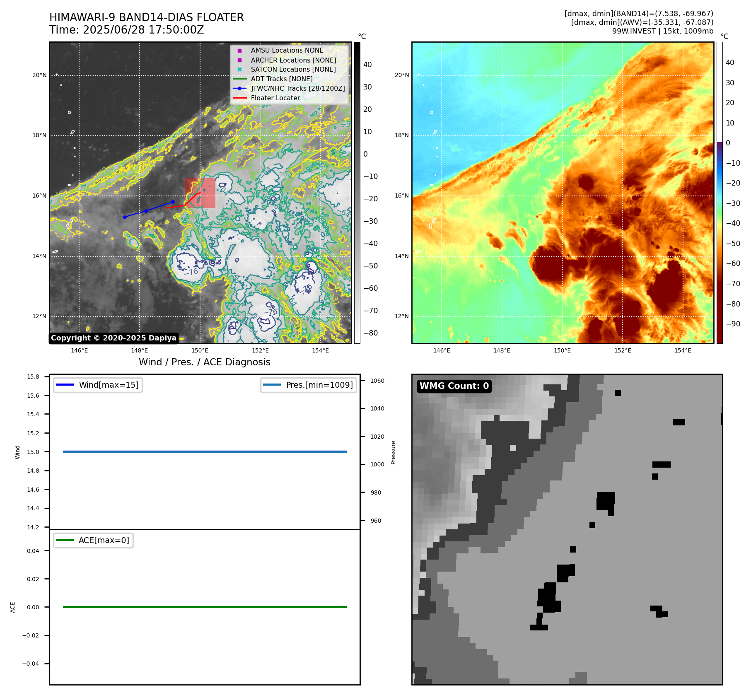Click the 154°E label under the right map

[683, 350]
